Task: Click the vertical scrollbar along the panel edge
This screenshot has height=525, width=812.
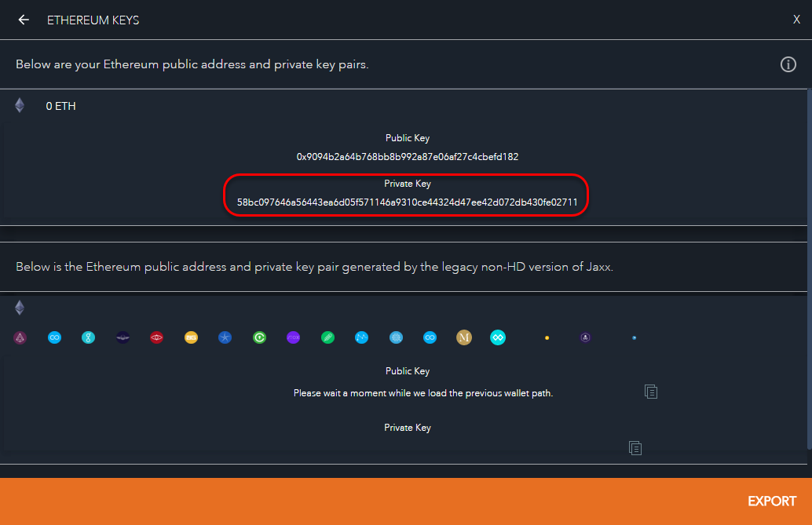Action: click(810, 269)
